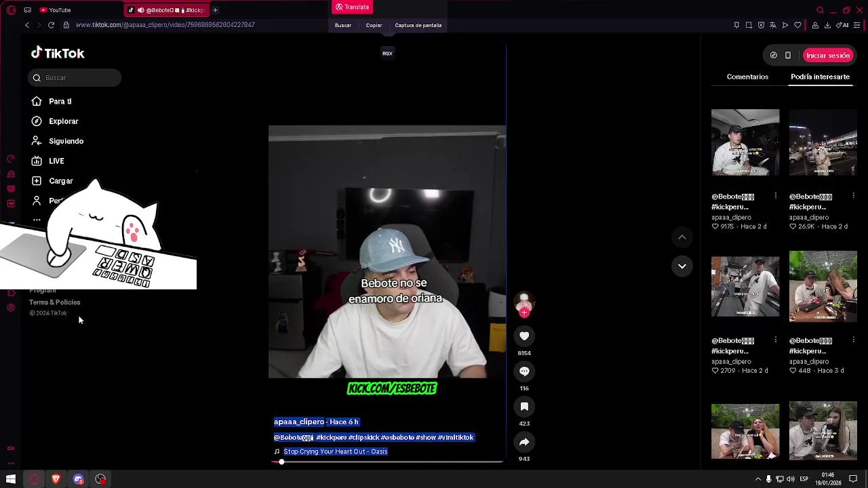This screenshot has height=488, width=868.
Task: Open the browser downloads icon
Action: point(827,25)
